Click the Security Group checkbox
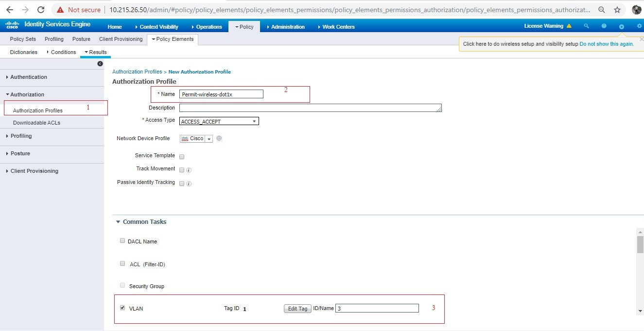 tap(122, 285)
